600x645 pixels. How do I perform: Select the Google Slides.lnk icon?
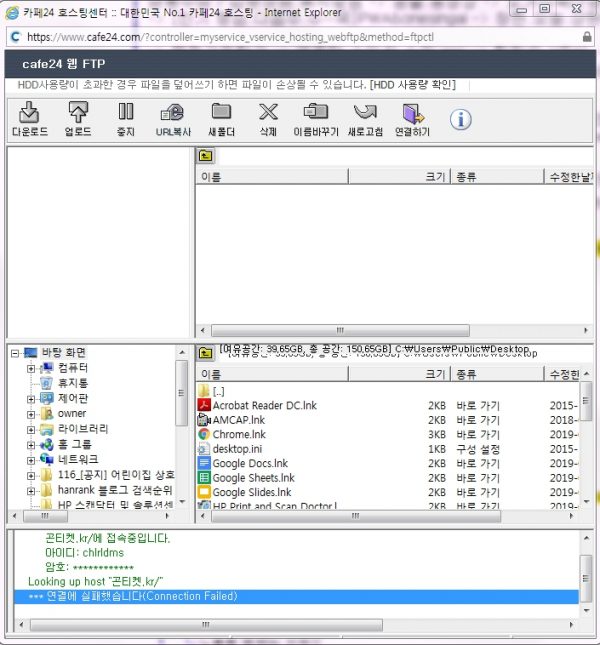(x=204, y=492)
